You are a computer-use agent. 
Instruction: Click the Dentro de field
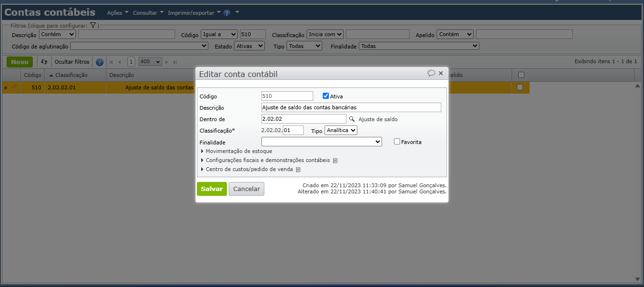304,119
